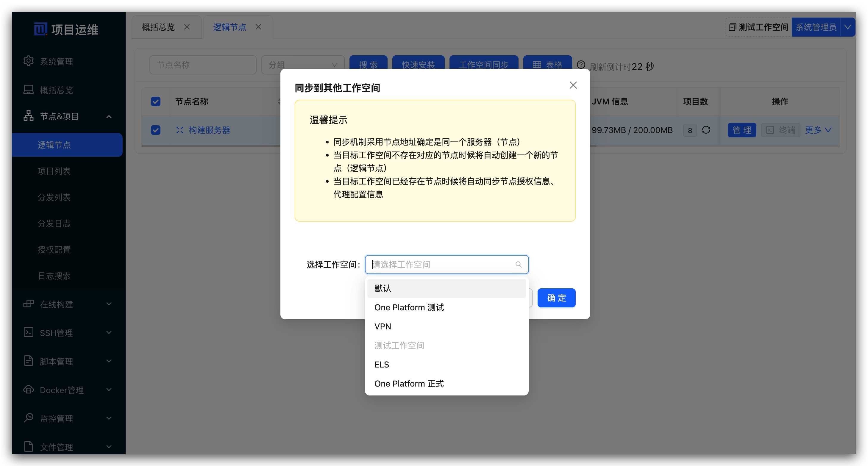
Task: Open the 终端 terminal icon for 构建服务器
Action: tap(770, 130)
